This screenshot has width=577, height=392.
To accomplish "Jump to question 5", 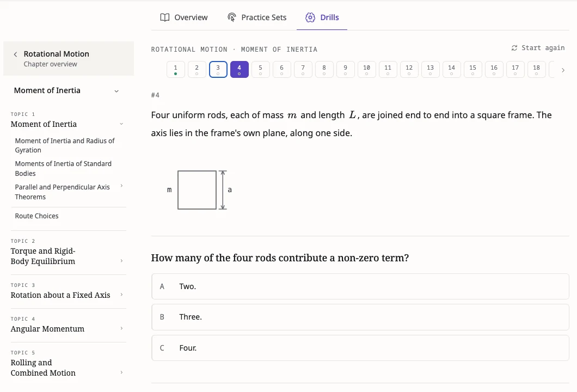I will (261, 70).
